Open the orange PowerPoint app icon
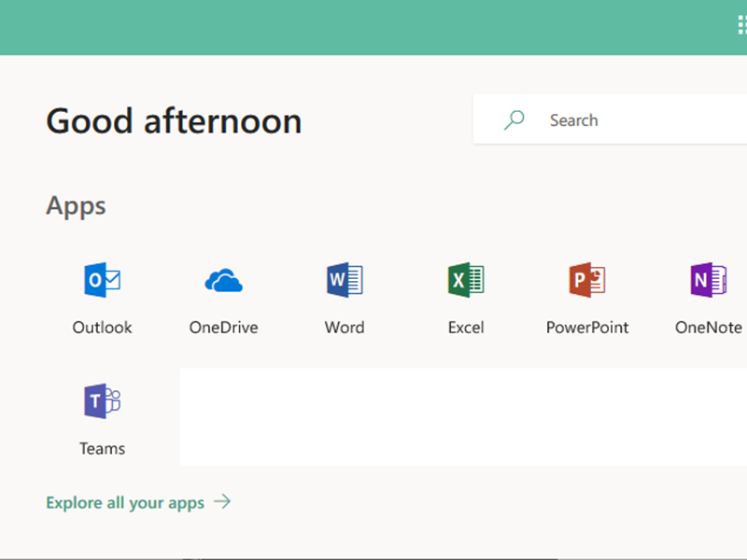 pos(587,280)
